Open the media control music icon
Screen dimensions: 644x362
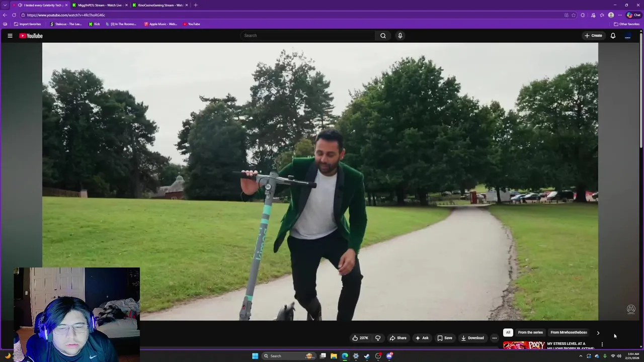click(593, 15)
